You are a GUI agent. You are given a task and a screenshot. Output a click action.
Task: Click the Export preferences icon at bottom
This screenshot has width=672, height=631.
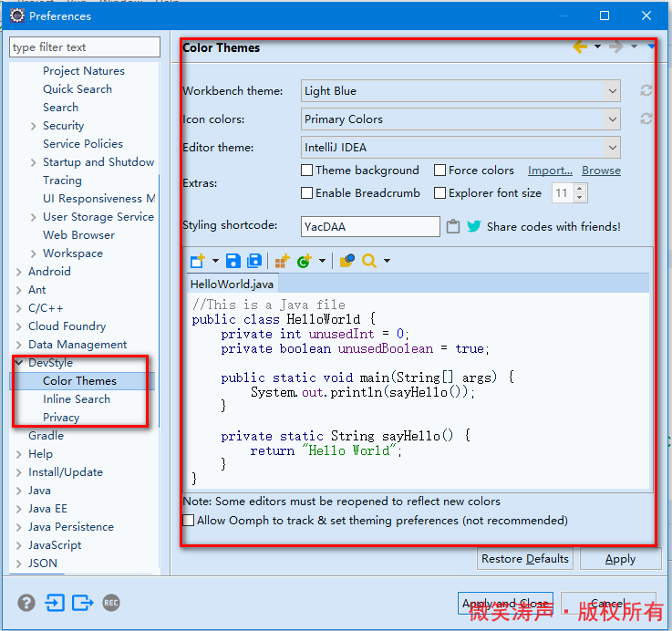(82, 603)
